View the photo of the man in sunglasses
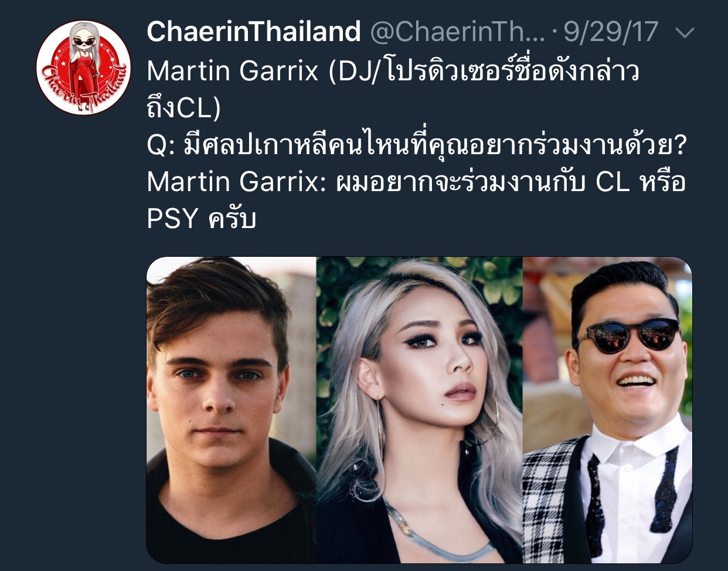 607,410
